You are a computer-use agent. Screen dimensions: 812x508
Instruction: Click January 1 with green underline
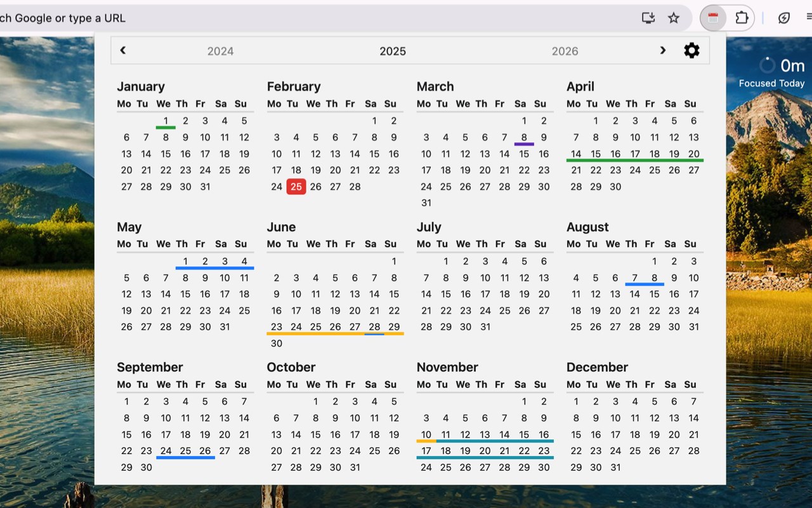[x=166, y=121]
